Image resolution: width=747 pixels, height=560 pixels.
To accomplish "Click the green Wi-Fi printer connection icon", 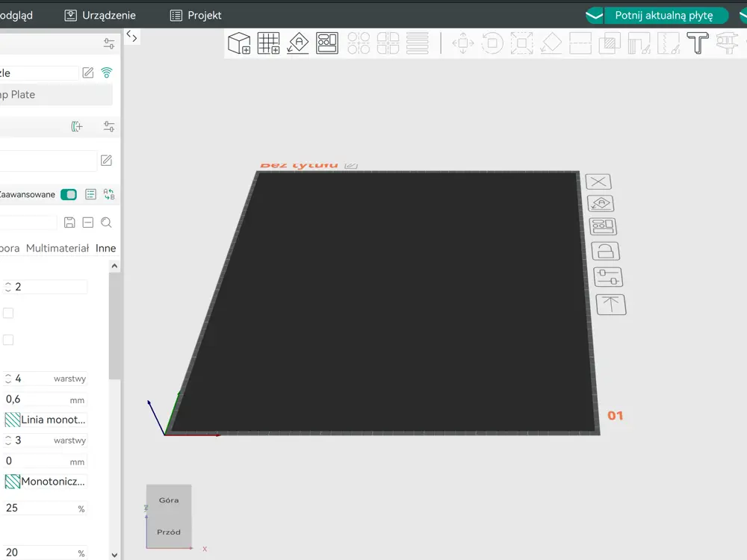I will pyautogui.click(x=107, y=73).
